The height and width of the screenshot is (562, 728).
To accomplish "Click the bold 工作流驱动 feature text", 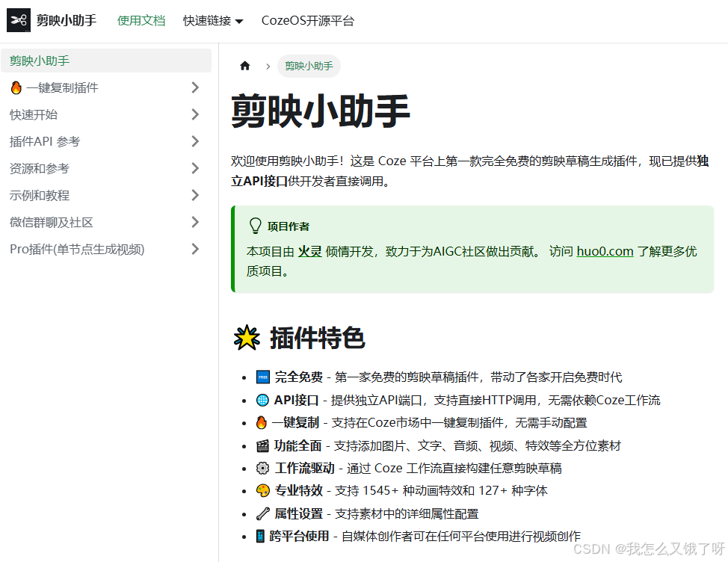I will pos(304,468).
